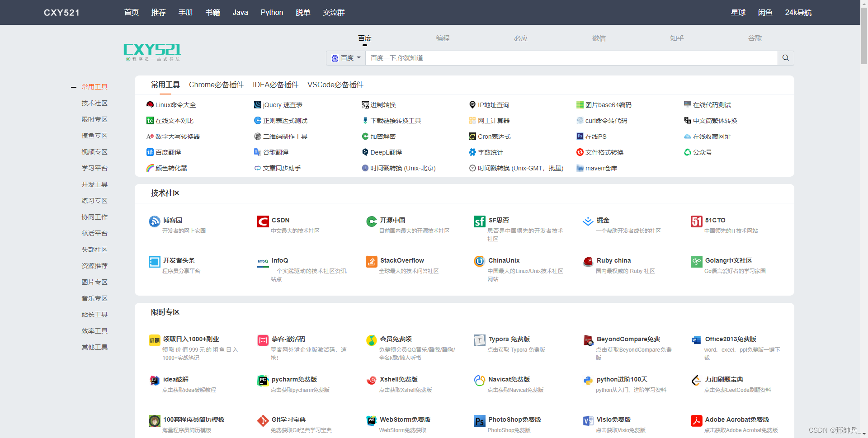Image resolution: width=868 pixels, height=438 pixels.
Task: Open 站长工具 sidebar link
Action: 94,315
